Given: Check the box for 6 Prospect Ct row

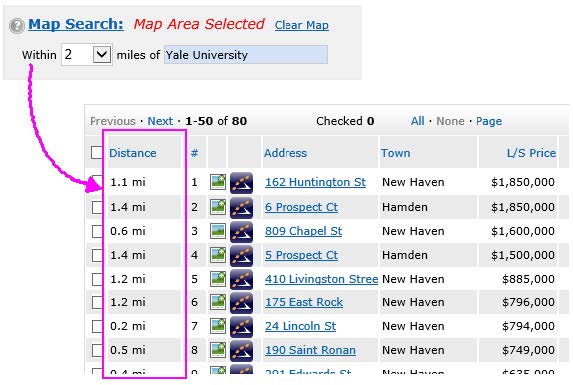Looking at the screenshot, I should 97,207.
